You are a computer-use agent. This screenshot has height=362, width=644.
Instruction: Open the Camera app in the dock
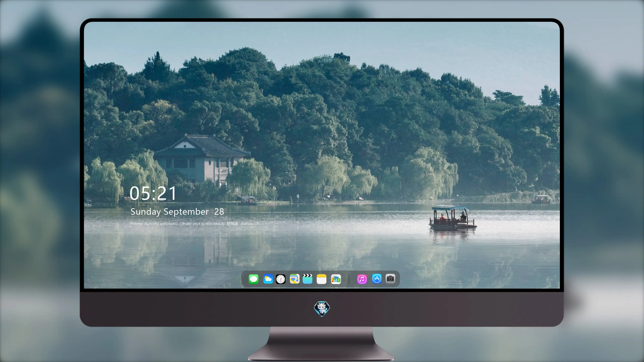pyautogui.click(x=390, y=279)
